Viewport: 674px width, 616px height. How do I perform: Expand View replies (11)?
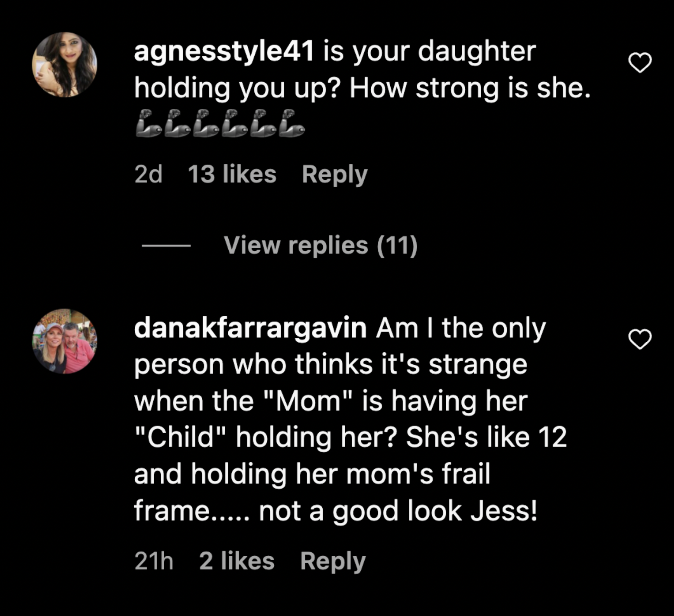(321, 245)
